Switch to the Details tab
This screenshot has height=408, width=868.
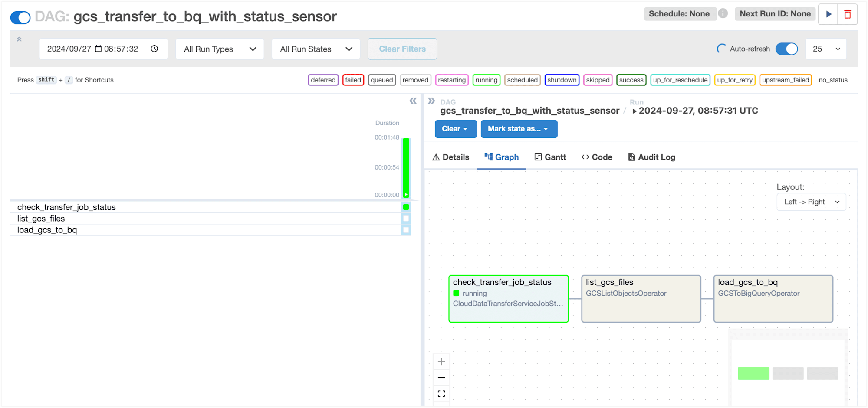(x=451, y=157)
